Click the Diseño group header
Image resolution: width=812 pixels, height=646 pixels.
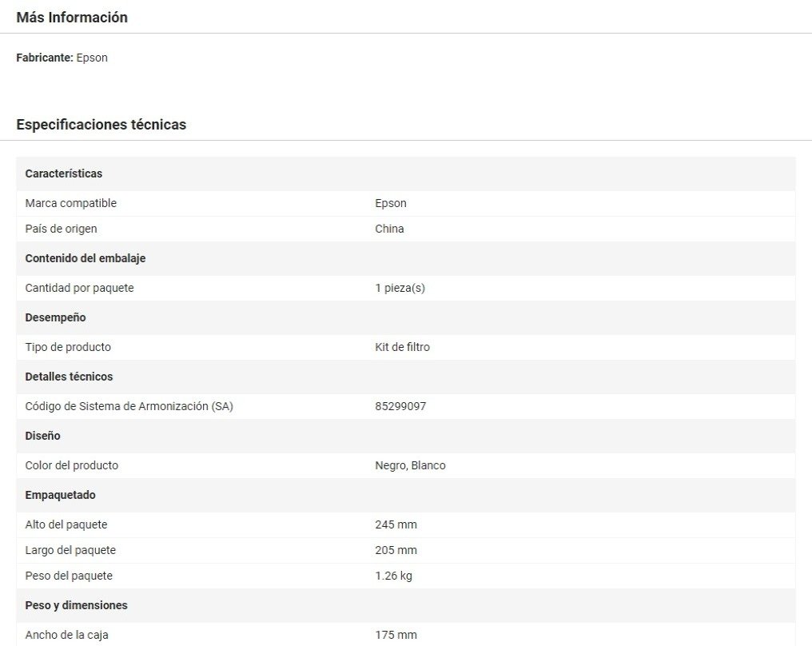(43, 436)
